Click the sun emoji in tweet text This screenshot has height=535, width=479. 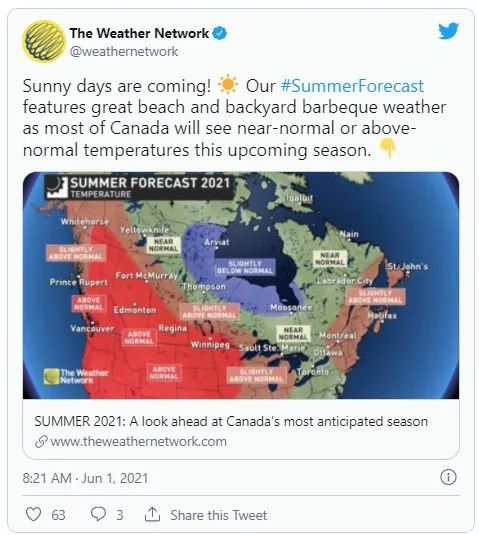click(x=228, y=85)
